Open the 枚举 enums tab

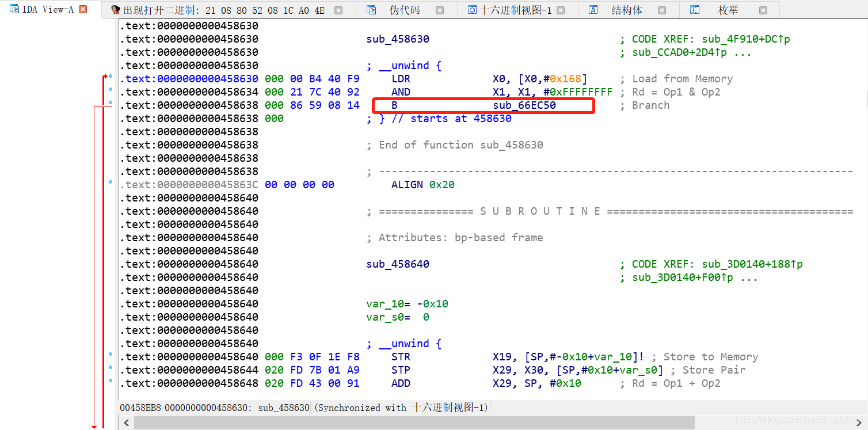[x=728, y=10]
